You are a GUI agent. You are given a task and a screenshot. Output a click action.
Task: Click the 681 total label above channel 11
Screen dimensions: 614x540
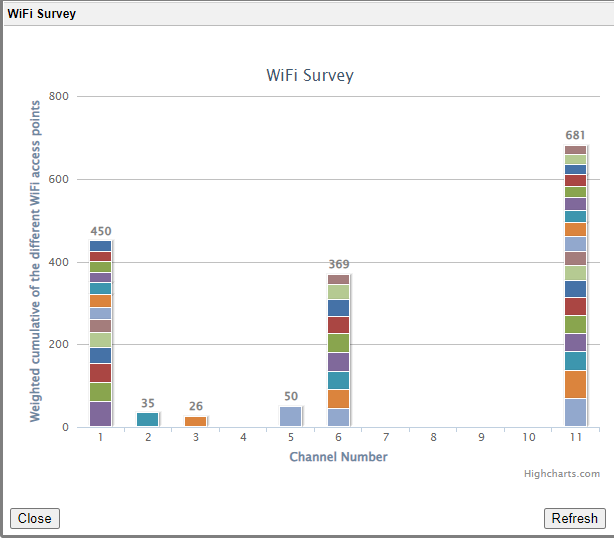(x=576, y=135)
